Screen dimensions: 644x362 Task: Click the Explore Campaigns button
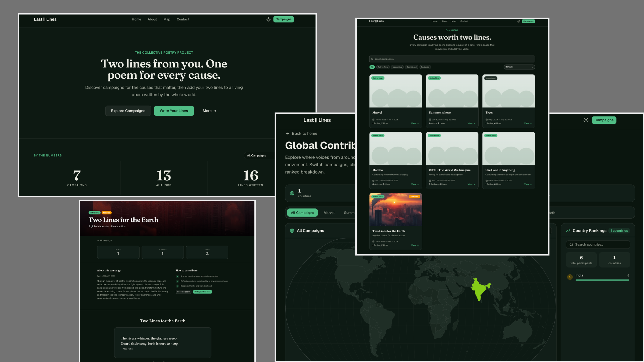point(128,111)
